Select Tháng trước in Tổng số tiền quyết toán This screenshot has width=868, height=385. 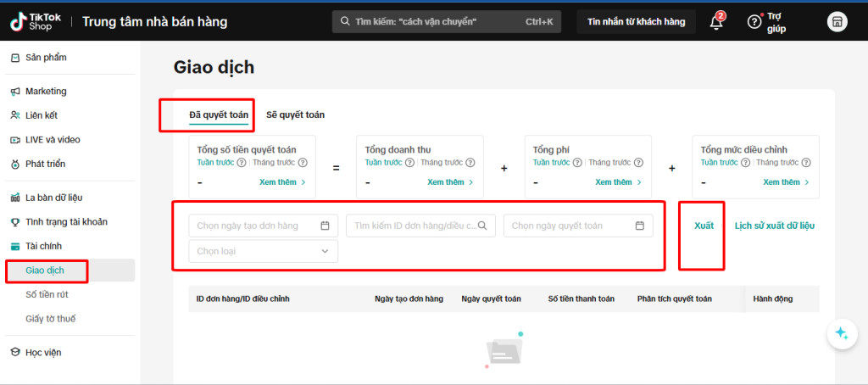coord(272,163)
